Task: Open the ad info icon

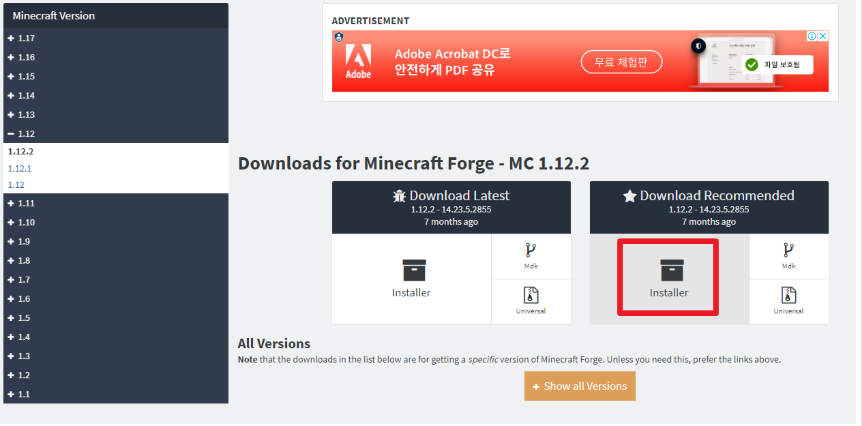Action: pyautogui.click(x=811, y=36)
